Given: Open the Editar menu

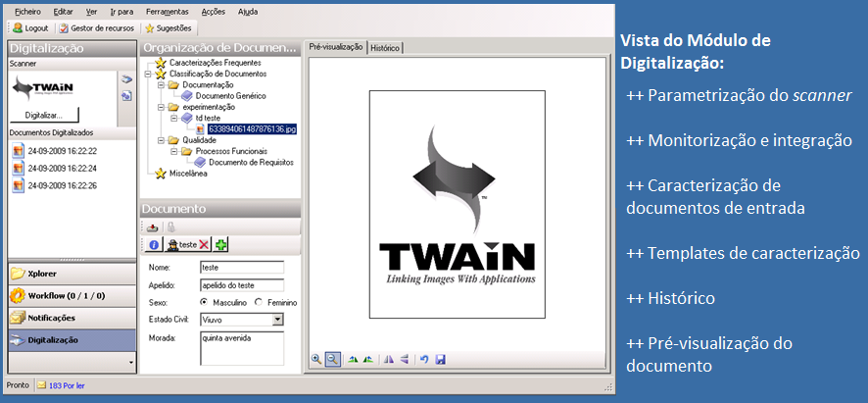Looking at the screenshot, I should click(63, 11).
